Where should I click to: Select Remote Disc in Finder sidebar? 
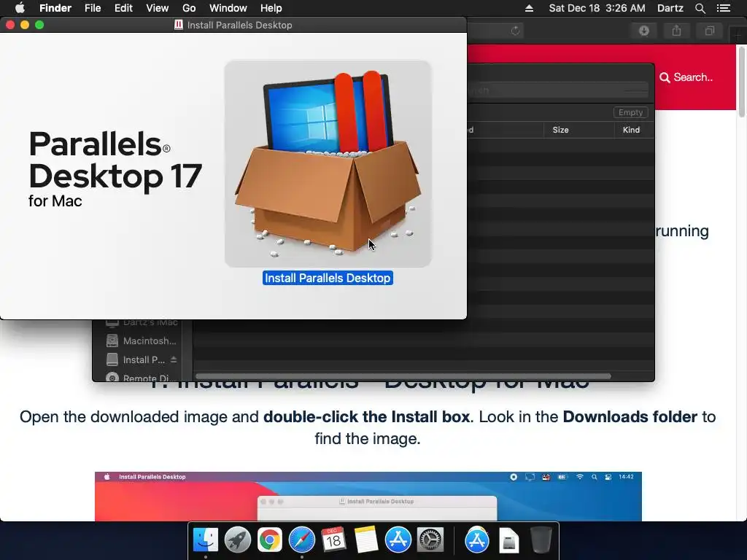coord(142,378)
